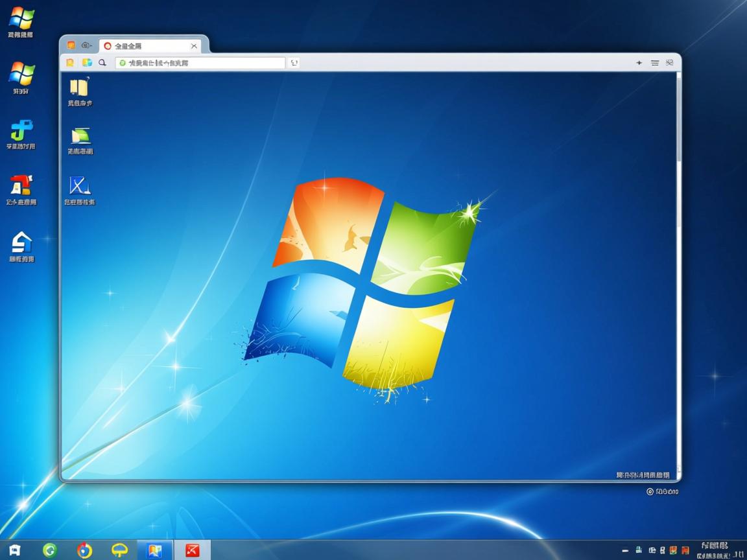747x560 pixels.
Task: Open the yellow folder icon inside the window
Action: [x=79, y=87]
